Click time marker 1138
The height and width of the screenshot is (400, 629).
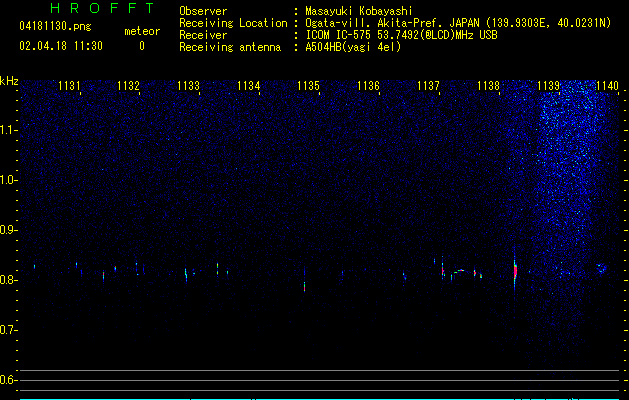point(489,86)
